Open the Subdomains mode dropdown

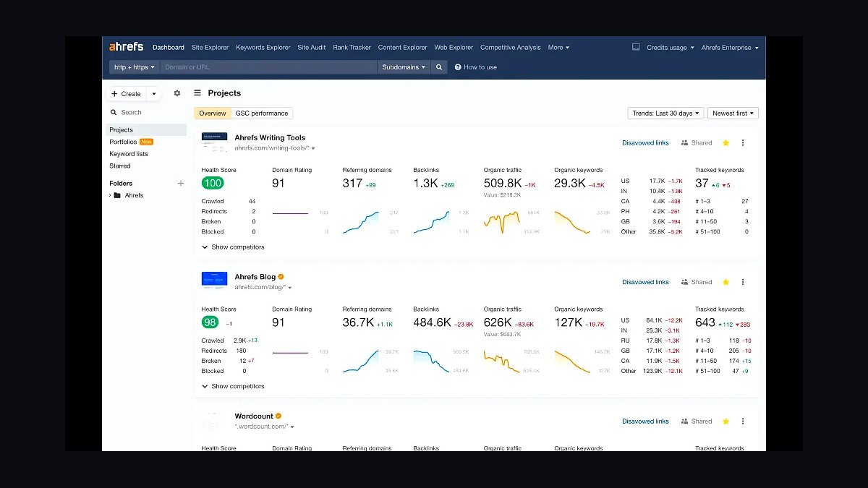tap(404, 67)
